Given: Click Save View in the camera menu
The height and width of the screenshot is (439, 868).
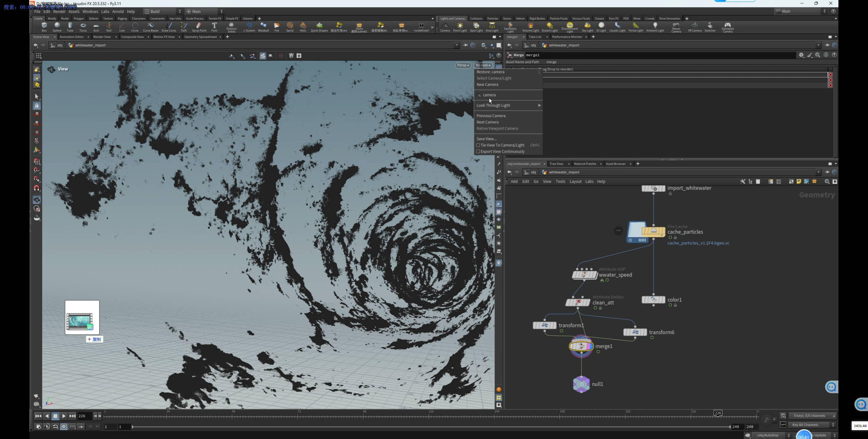Looking at the screenshot, I should 486,139.
